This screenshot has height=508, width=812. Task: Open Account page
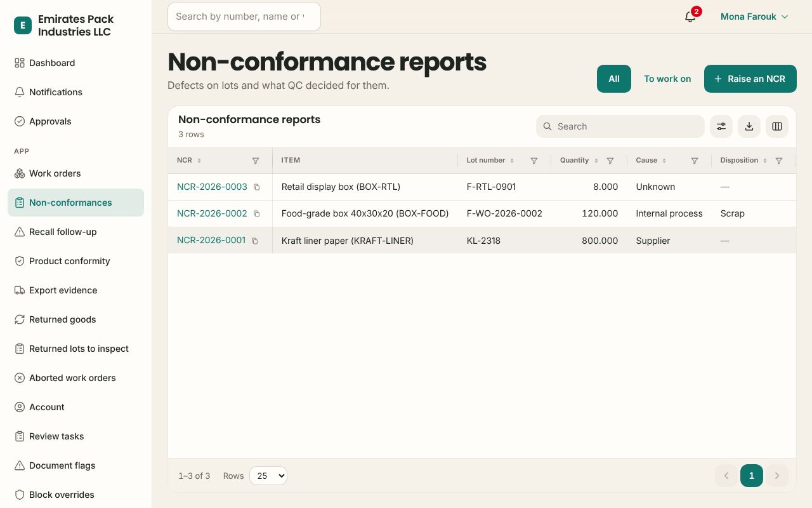tap(75, 407)
